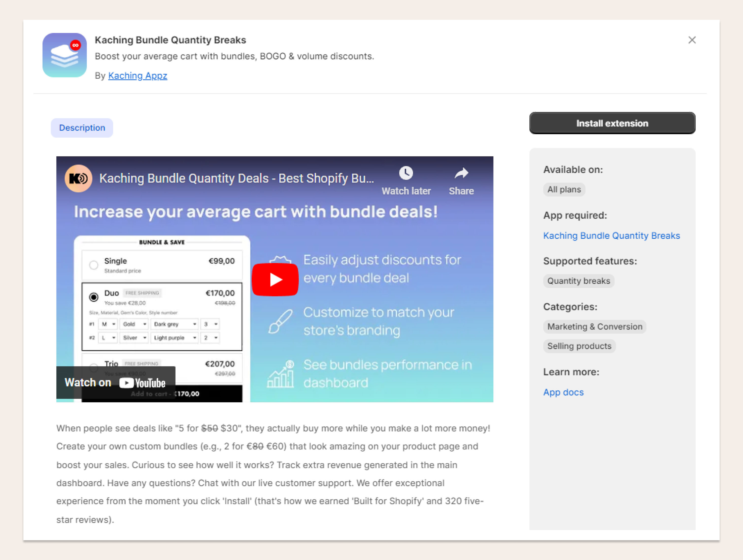The height and width of the screenshot is (560, 743).
Task: Open the Gold material dropdown in video
Action: tap(134, 324)
